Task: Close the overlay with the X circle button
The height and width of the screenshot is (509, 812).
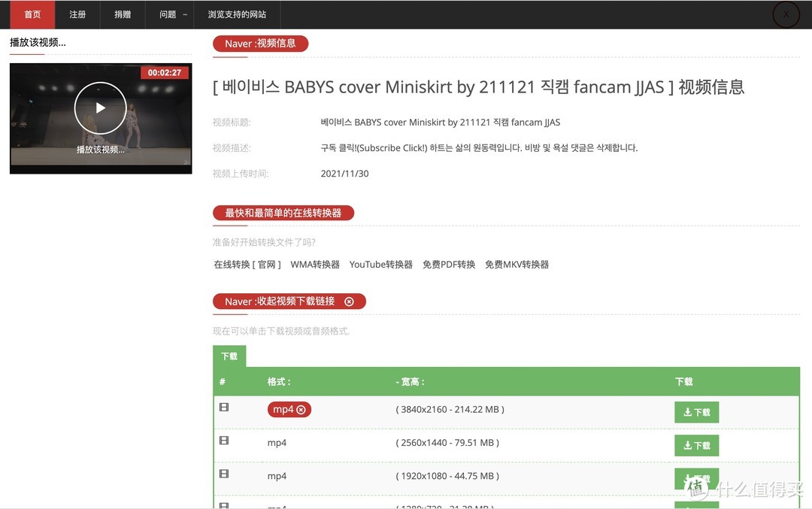Action: coord(786,14)
